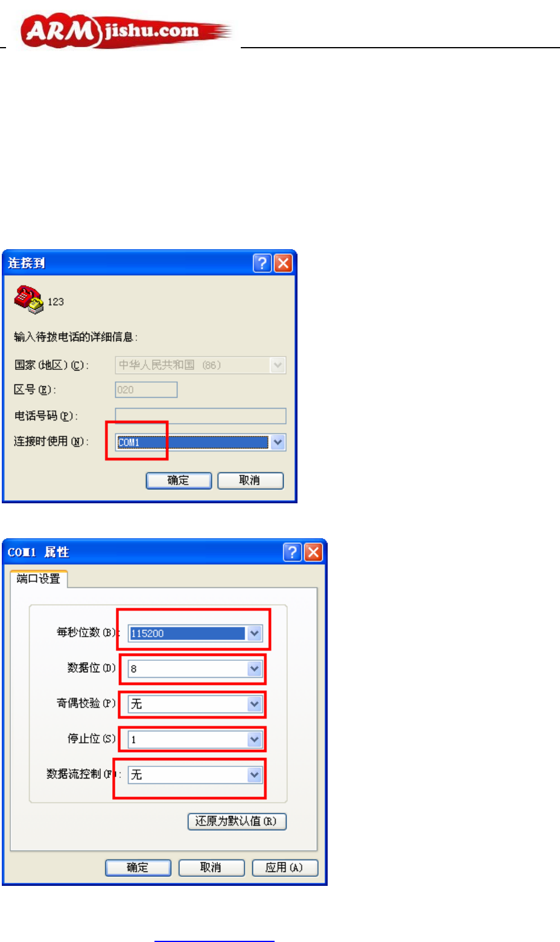Expand the 奇偶校验 parity dropdown
Screen dimensions: 560x942
click(x=255, y=704)
